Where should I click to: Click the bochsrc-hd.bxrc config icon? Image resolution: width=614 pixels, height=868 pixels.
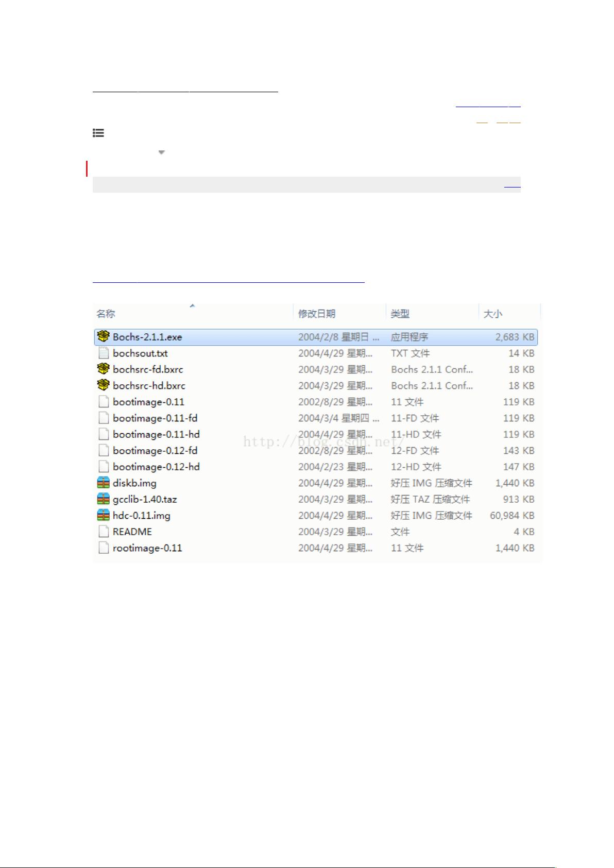[x=104, y=385]
